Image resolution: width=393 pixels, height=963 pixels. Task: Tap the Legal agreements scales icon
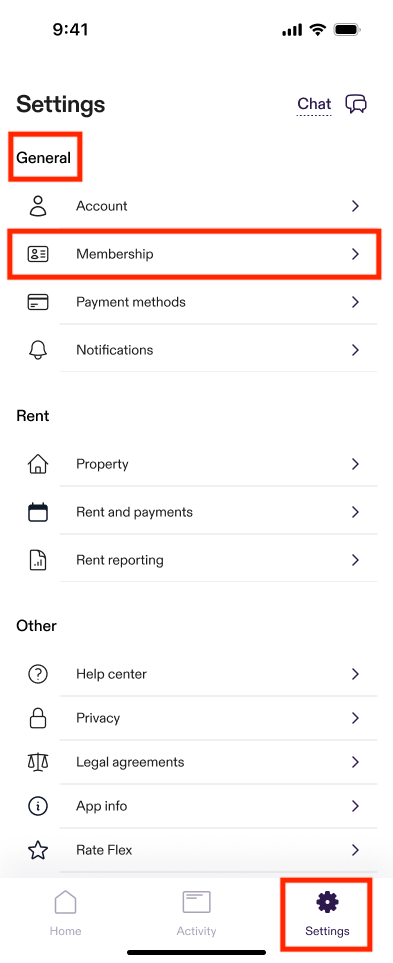(38, 762)
